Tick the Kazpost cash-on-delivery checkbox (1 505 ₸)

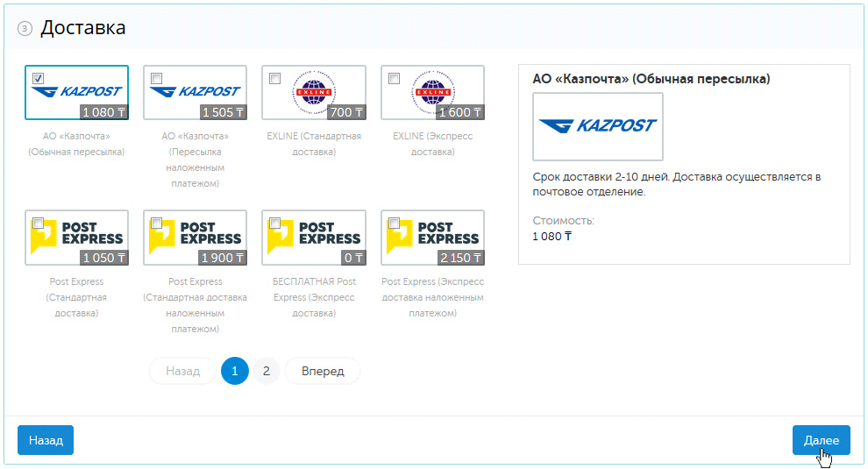[x=156, y=79]
